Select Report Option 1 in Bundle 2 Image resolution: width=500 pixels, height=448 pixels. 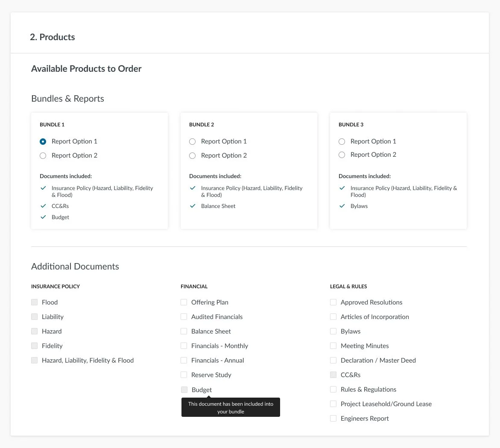coord(192,141)
